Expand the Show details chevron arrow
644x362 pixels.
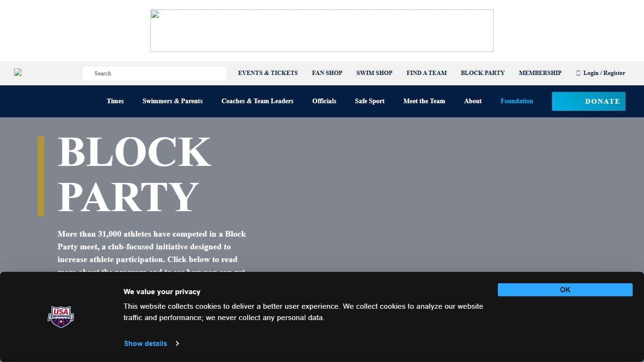click(177, 344)
